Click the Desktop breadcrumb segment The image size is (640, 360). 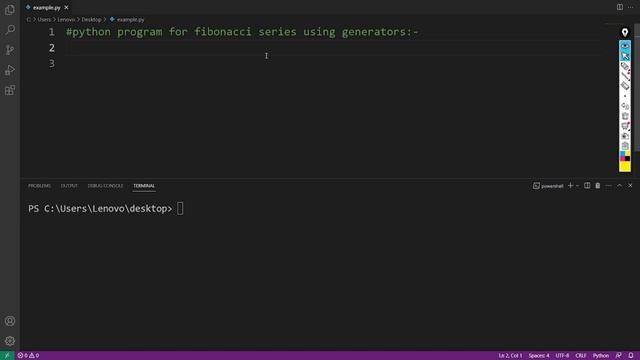(91, 20)
